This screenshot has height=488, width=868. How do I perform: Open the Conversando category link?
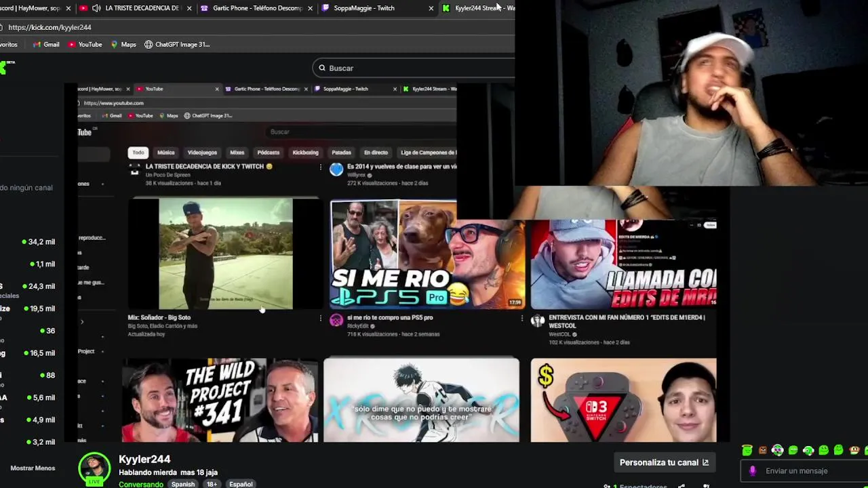(141, 484)
